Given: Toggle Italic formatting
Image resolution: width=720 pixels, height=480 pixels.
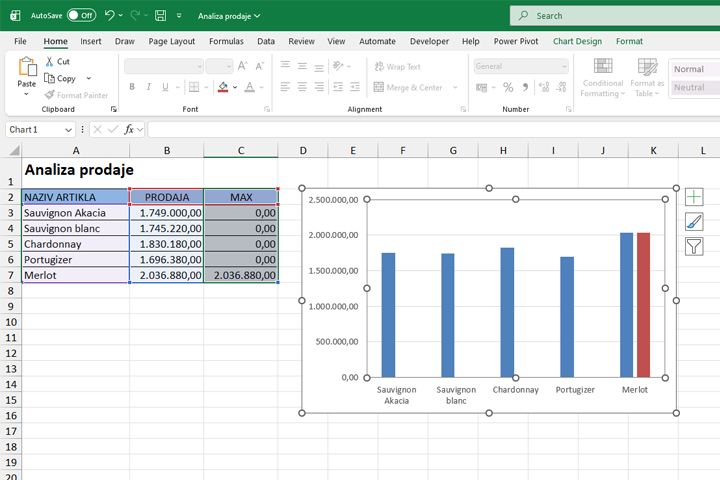Looking at the screenshot, I should (149, 87).
